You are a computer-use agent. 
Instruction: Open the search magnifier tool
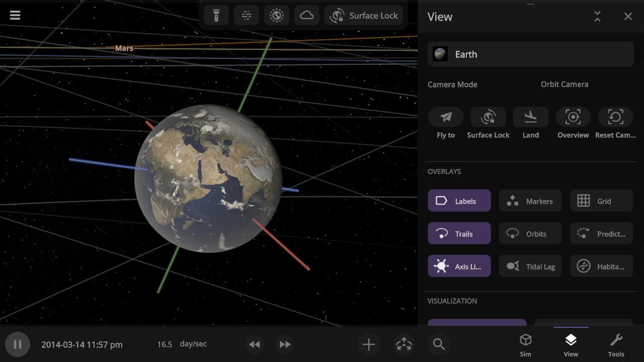click(439, 344)
